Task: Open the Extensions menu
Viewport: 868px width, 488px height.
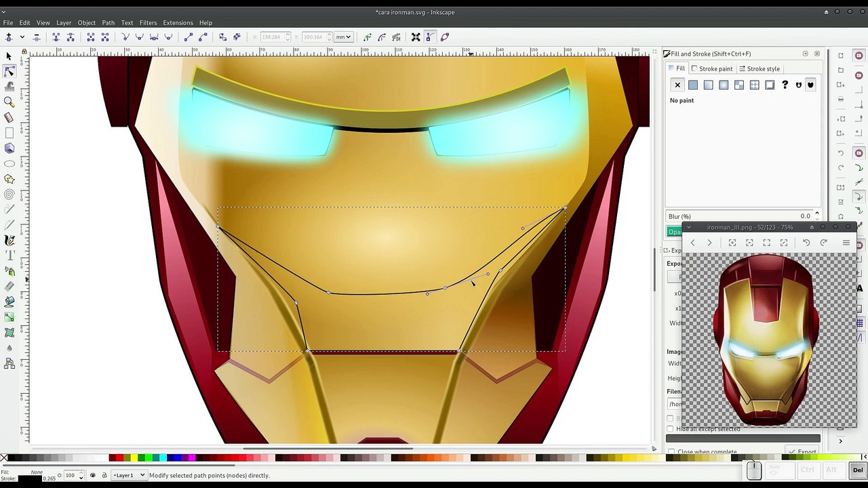Action: (x=178, y=22)
